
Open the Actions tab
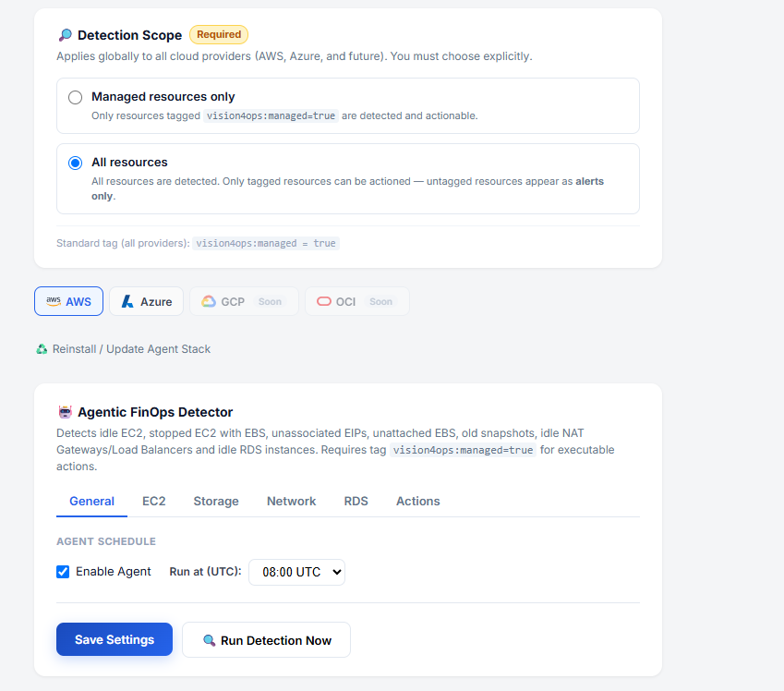[418, 501]
